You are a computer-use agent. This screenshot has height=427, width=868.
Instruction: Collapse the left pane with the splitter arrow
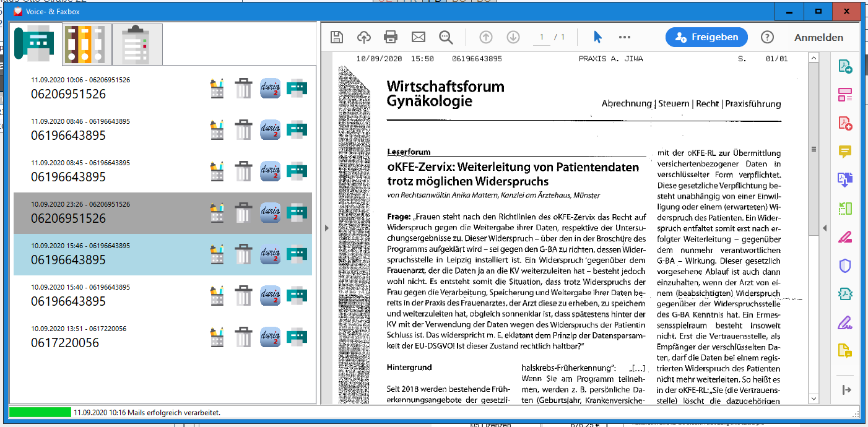326,228
